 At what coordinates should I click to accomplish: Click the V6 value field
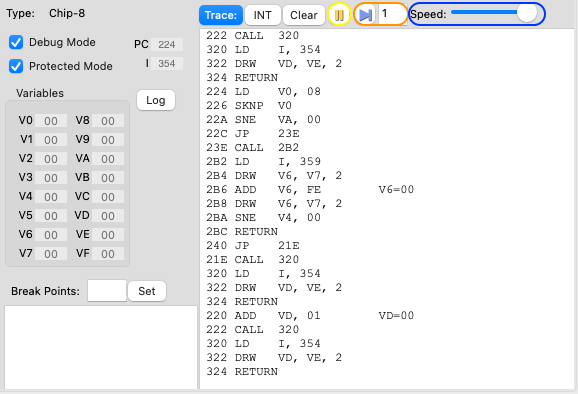51,235
